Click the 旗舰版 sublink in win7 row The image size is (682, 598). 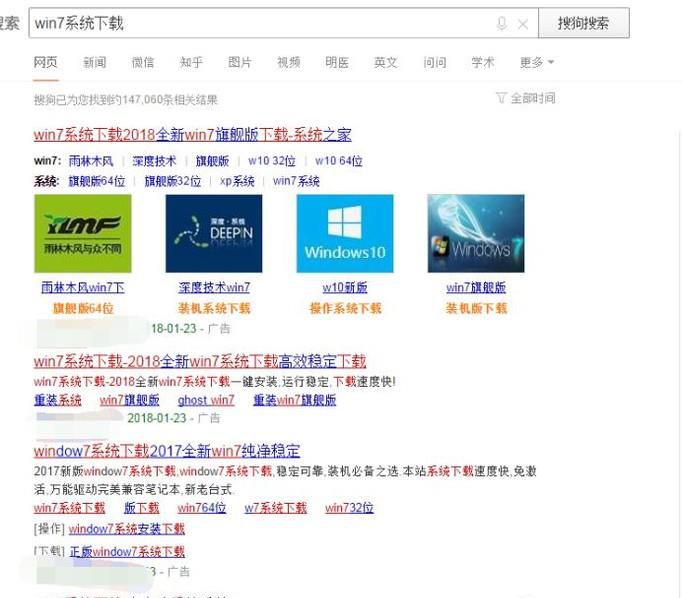(212, 161)
